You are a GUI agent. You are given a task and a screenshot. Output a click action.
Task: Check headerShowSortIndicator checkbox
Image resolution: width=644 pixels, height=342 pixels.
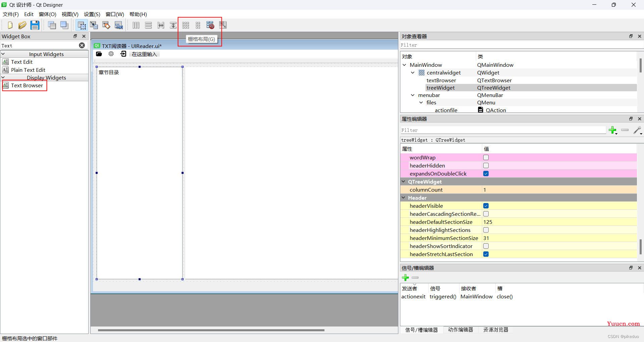coord(486,246)
